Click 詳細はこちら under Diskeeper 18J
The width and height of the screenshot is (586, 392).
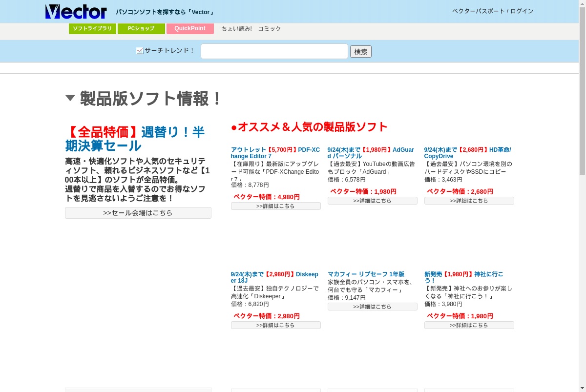coord(276,325)
